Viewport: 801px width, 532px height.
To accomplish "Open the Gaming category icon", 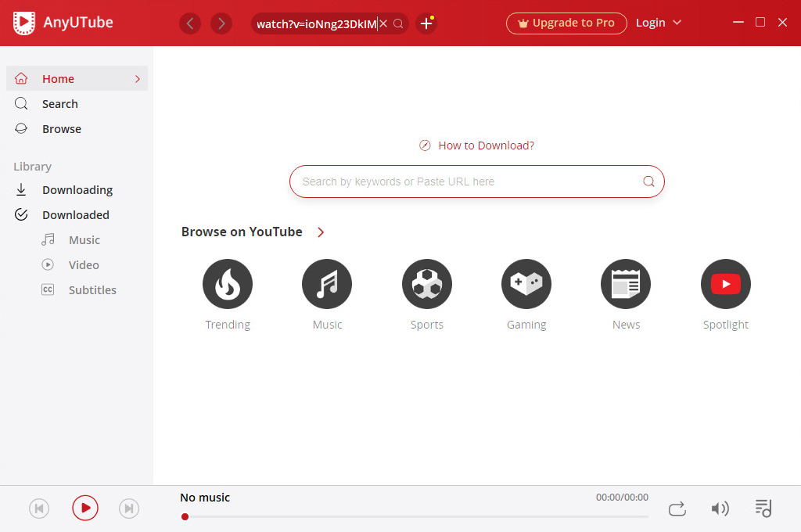I will click(526, 284).
